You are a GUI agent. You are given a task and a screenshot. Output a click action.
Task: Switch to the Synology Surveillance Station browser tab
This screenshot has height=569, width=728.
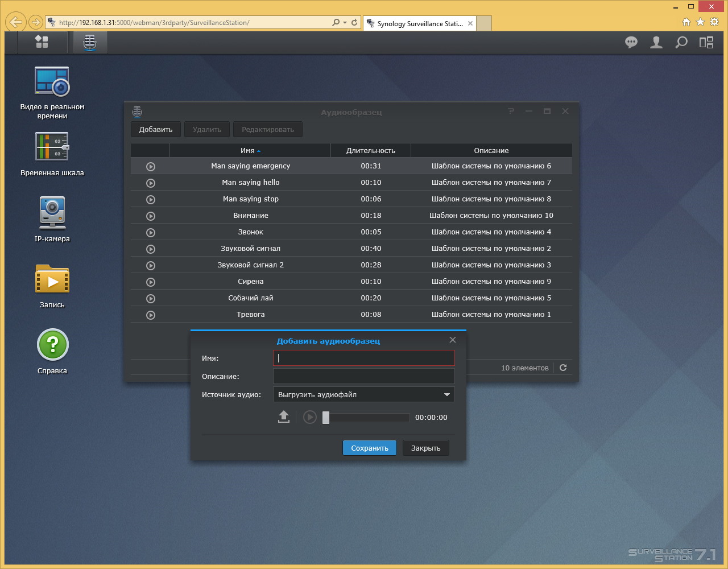click(420, 23)
